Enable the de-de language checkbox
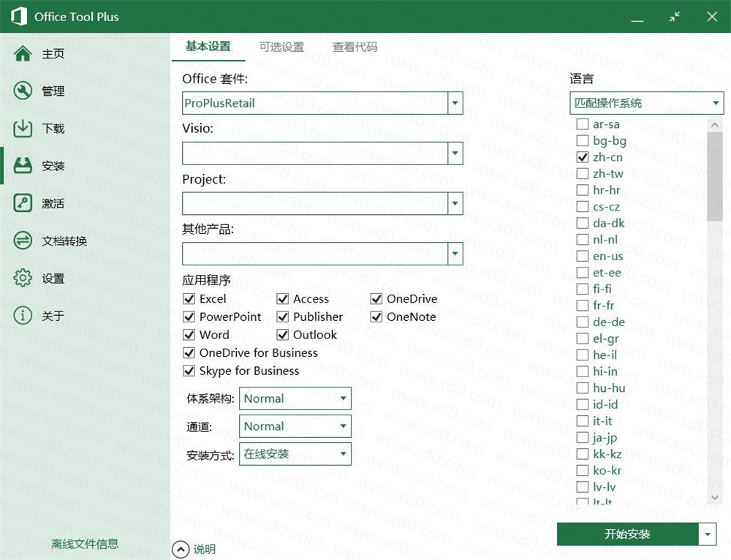Image resolution: width=731 pixels, height=560 pixels. point(583,322)
